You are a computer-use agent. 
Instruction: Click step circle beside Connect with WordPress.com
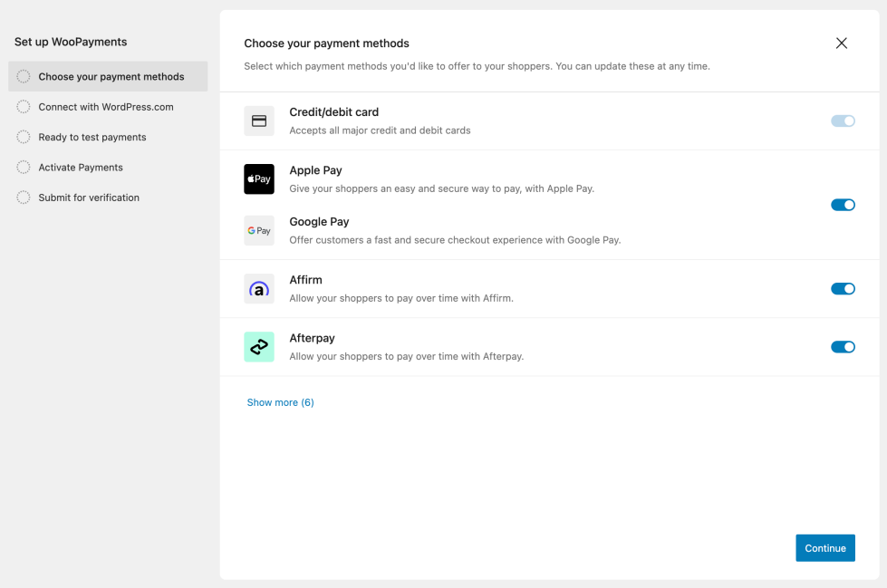[x=24, y=107]
